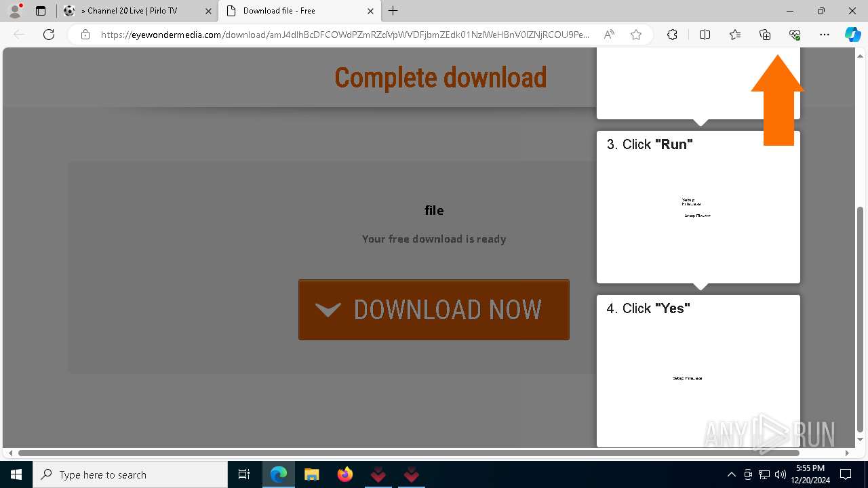Open Task View on taskbar
The height and width of the screenshot is (488, 868).
click(x=244, y=474)
